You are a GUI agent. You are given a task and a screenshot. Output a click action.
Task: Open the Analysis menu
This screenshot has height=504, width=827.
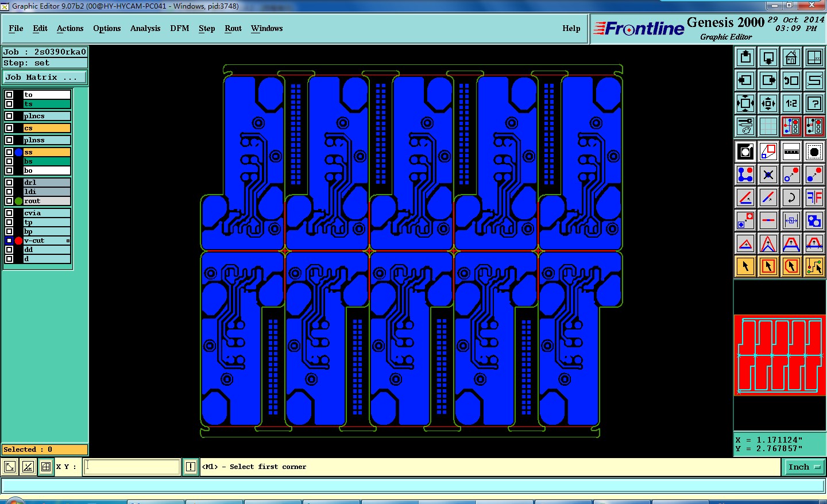(145, 28)
